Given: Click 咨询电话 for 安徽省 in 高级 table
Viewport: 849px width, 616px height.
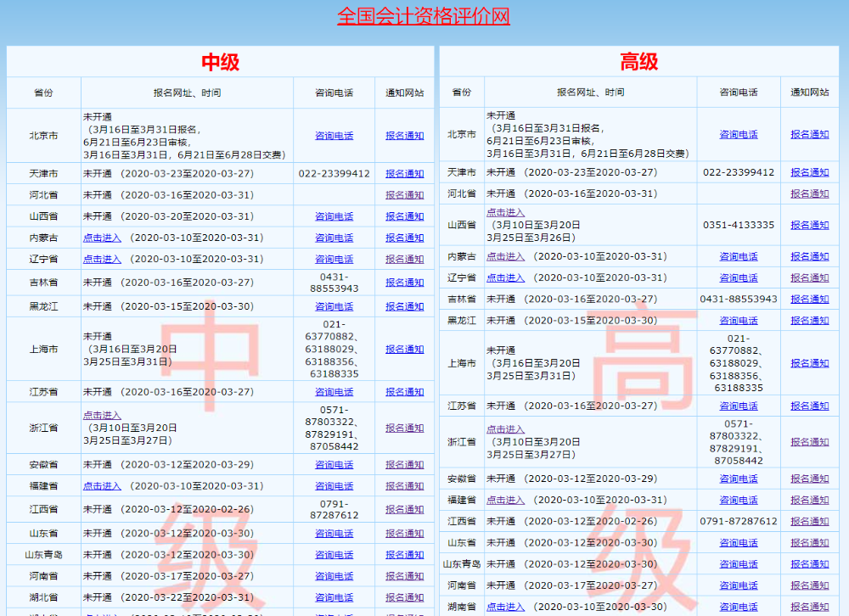Looking at the screenshot, I should (x=739, y=479).
